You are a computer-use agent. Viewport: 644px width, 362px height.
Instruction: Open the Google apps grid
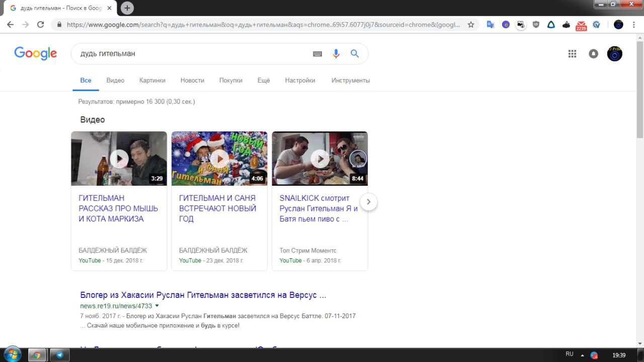tap(572, 54)
